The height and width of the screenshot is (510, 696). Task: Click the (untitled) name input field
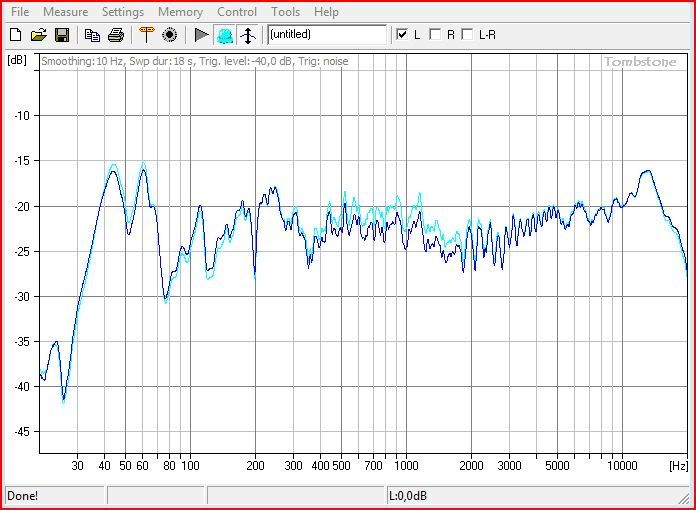click(x=326, y=35)
